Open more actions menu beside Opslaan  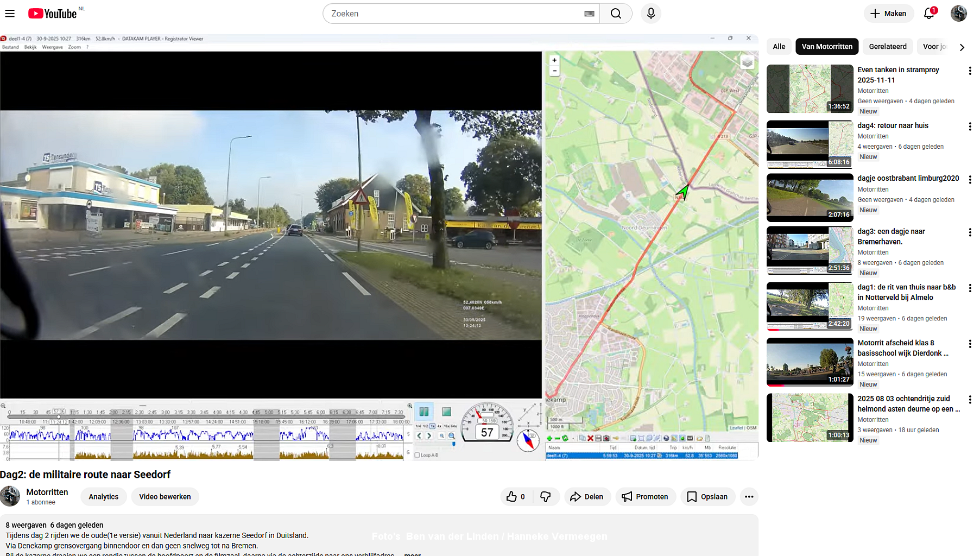749,497
